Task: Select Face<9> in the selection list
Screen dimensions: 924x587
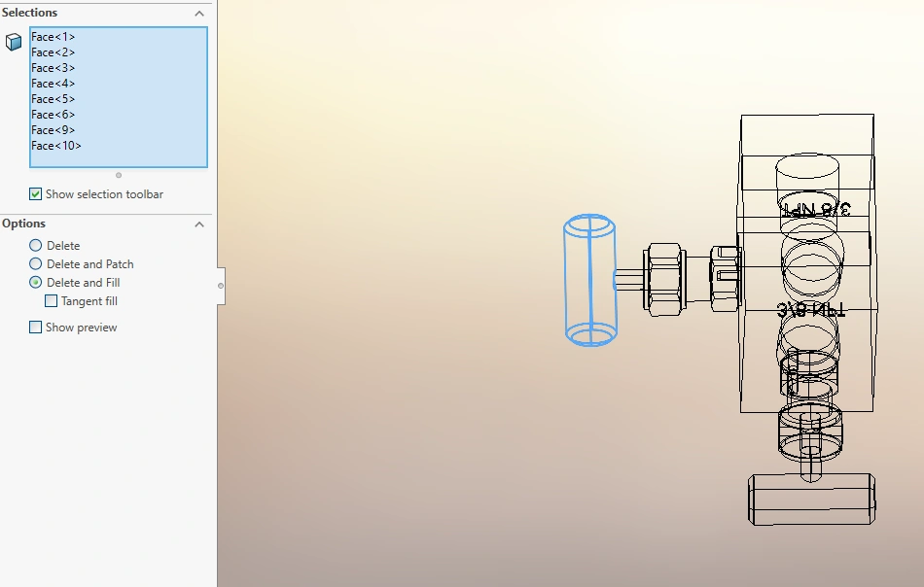Action: 53,130
